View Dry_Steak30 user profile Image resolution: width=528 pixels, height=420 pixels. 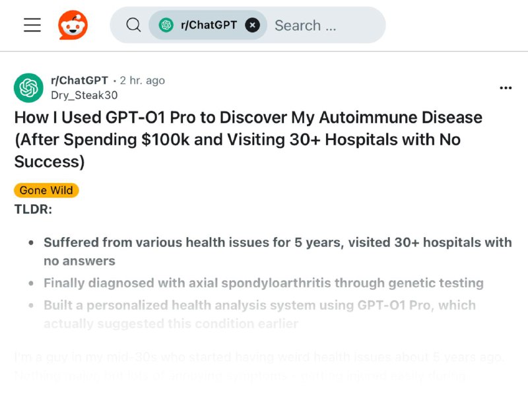(84, 95)
